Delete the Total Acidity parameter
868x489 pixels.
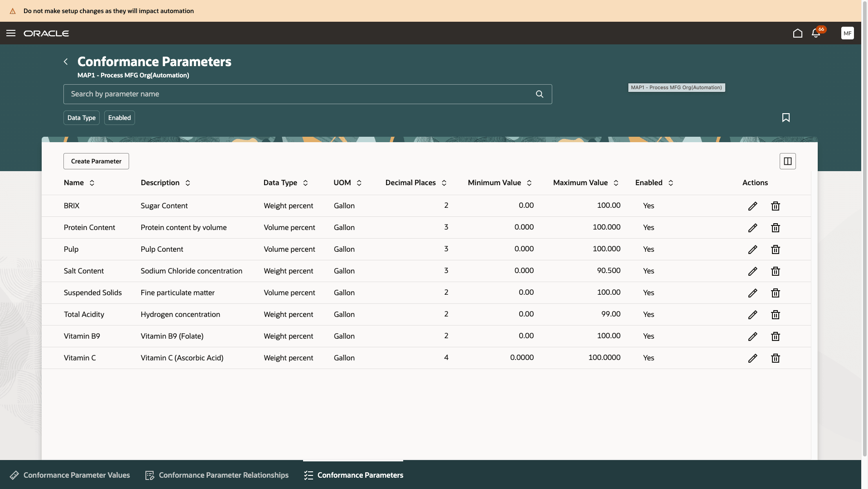776,315
